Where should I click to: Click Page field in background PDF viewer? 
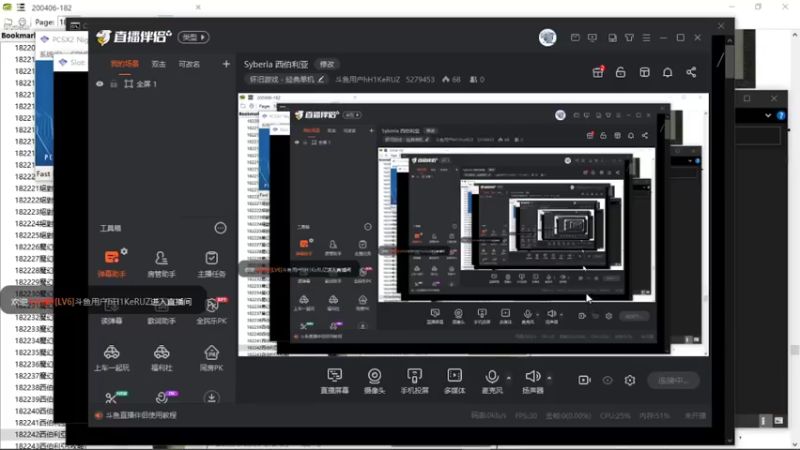(x=62, y=22)
